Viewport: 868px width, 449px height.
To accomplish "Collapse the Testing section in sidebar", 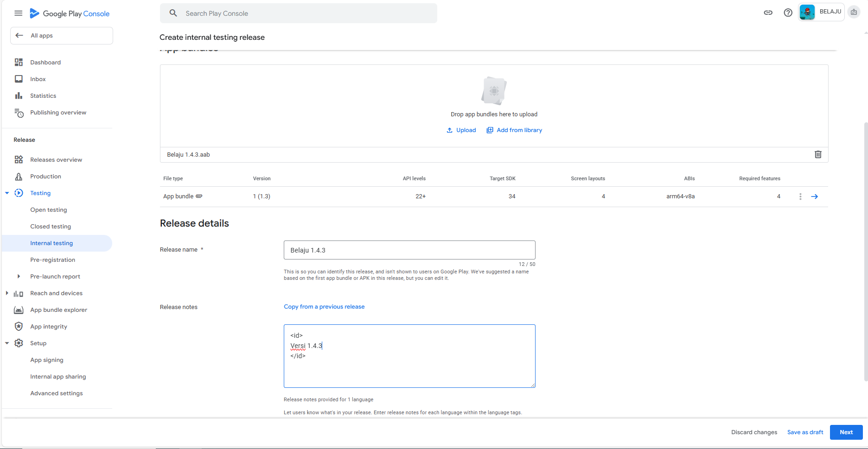I will click(7, 193).
